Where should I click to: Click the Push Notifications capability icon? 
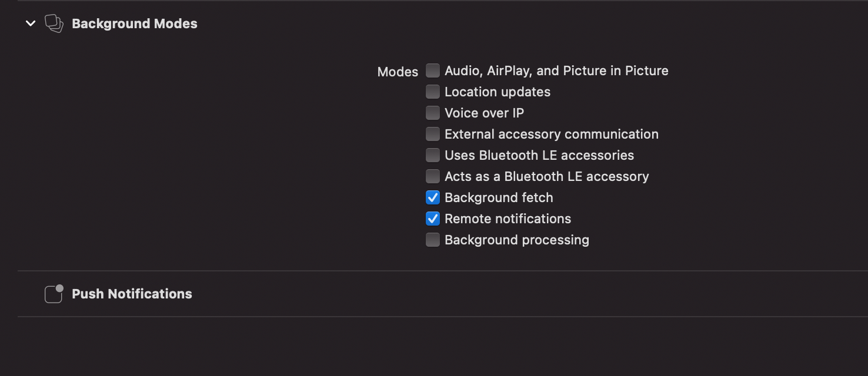point(54,294)
